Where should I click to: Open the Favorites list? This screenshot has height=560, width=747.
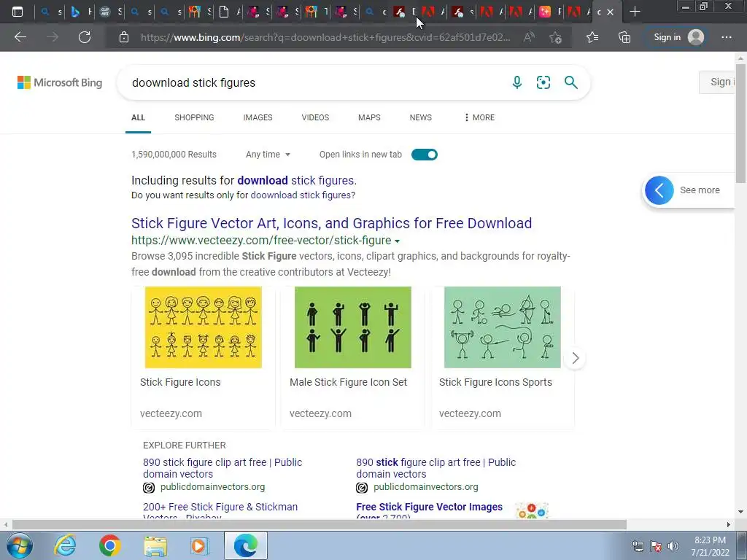(592, 37)
